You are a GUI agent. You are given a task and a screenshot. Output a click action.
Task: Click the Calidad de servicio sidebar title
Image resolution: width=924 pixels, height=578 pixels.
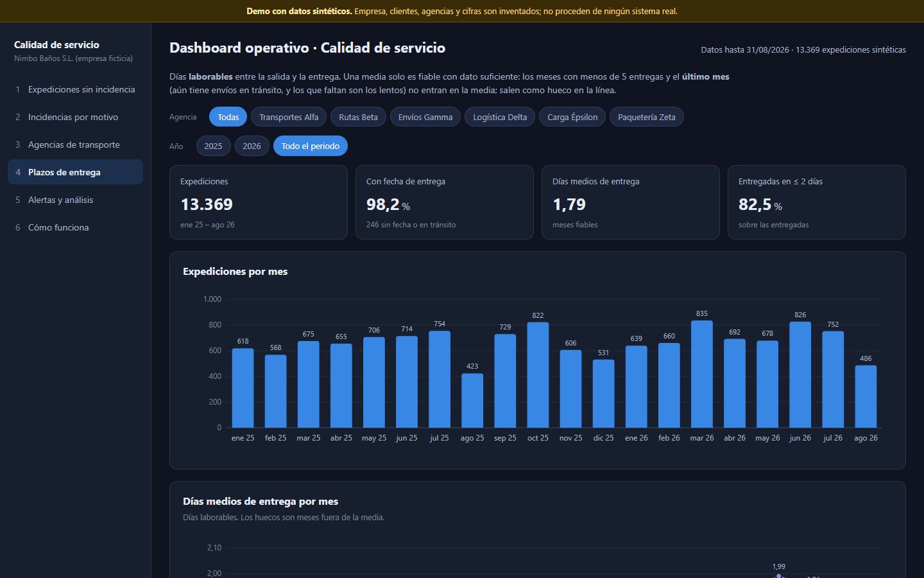[56, 45]
